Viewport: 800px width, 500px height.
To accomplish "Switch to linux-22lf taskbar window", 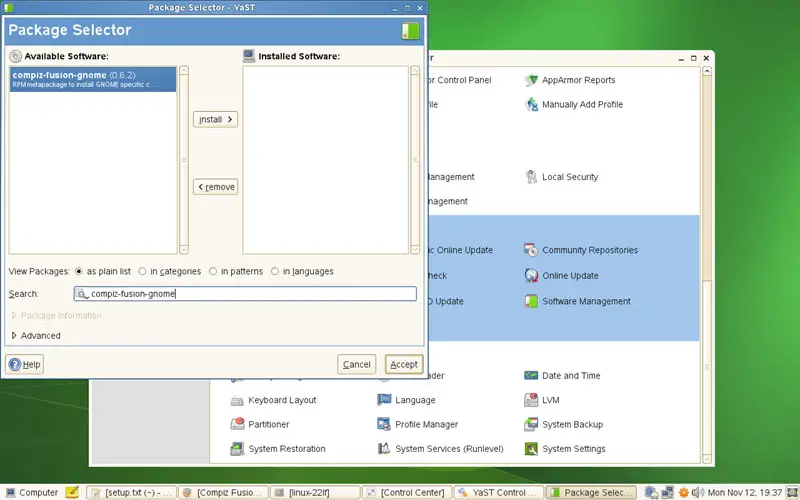I will point(315,492).
